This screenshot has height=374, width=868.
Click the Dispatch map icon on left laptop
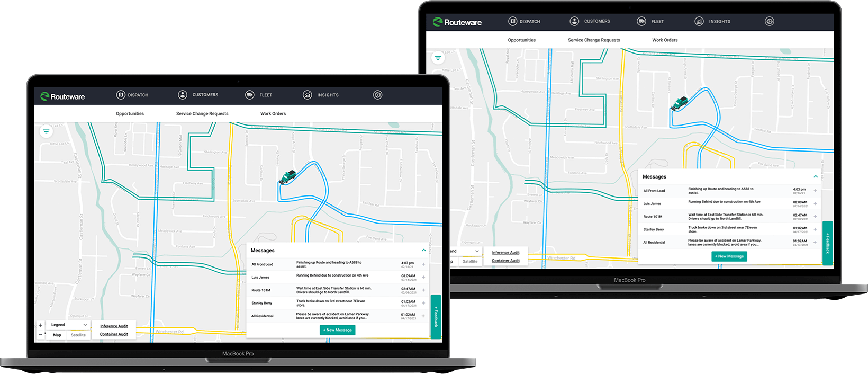click(x=121, y=95)
